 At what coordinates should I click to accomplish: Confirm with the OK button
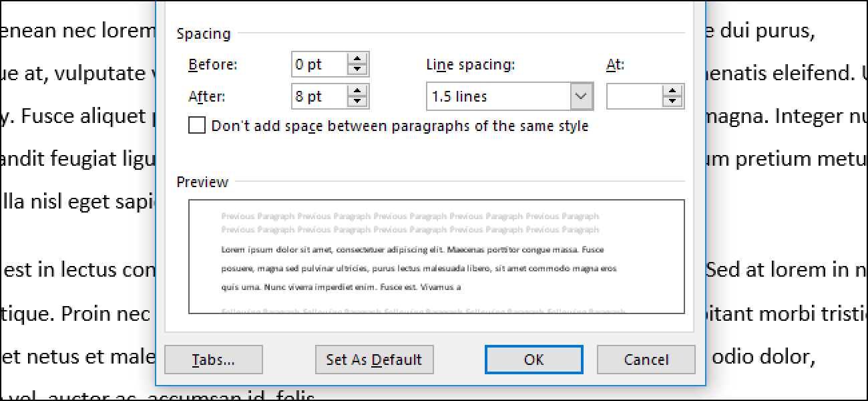coord(534,360)
